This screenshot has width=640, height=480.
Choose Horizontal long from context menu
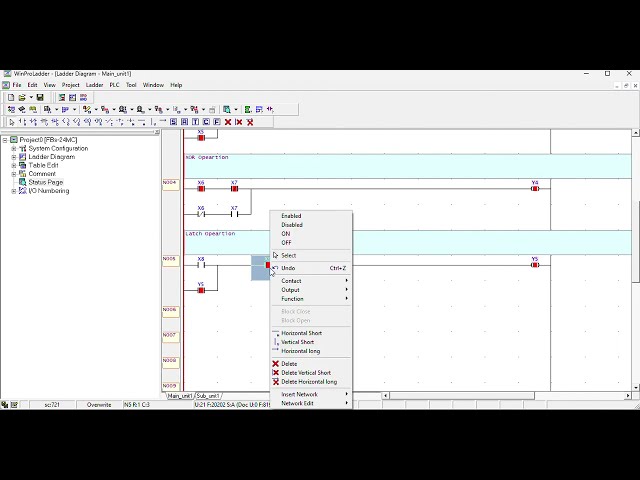pyautogui.click(x=311, y=351)
